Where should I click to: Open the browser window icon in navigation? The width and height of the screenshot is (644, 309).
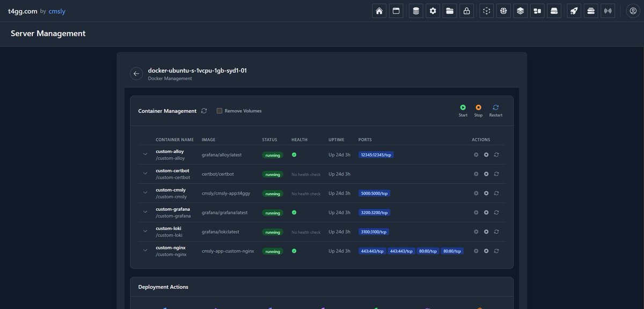396,11
